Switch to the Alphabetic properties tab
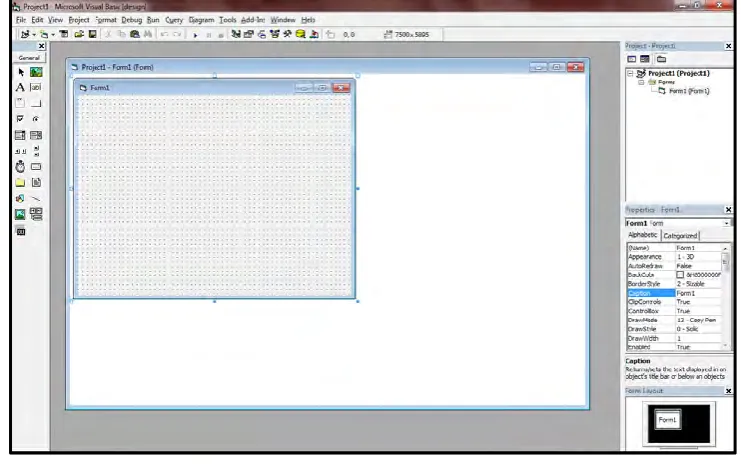This screenshot has height=464, width=741. (x=643, y=235)
